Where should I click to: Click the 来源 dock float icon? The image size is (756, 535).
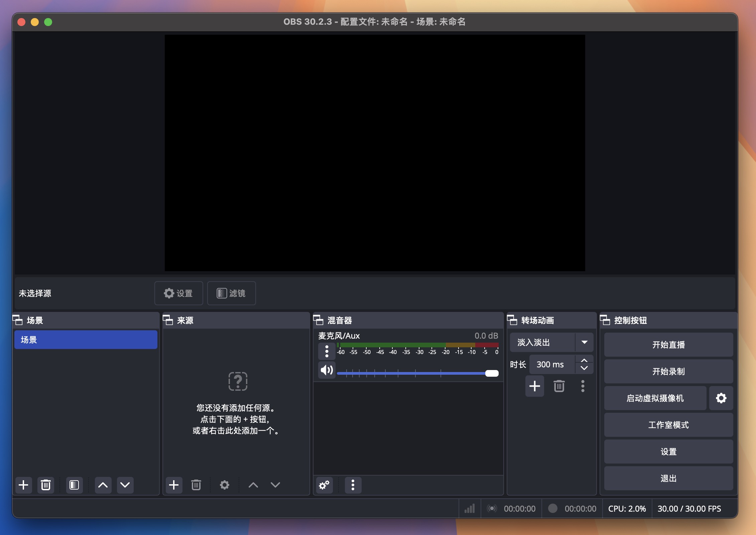pyautogui.click(x=168, y=320)
